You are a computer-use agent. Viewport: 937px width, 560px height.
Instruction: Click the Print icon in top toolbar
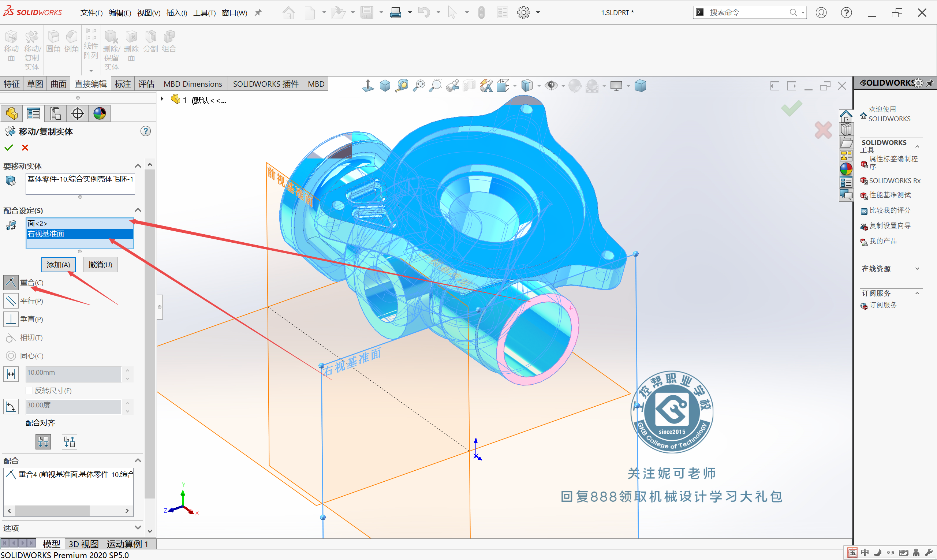point(395,12)
